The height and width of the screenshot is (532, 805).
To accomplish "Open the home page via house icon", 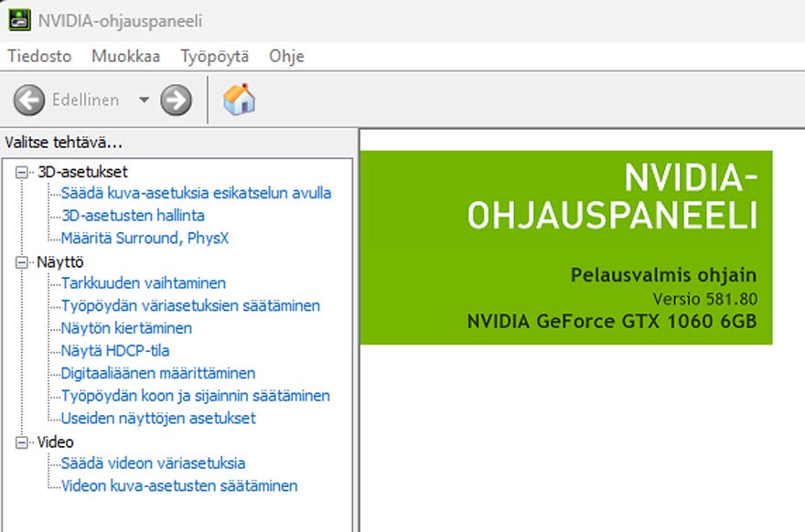I will pos(240,99).
